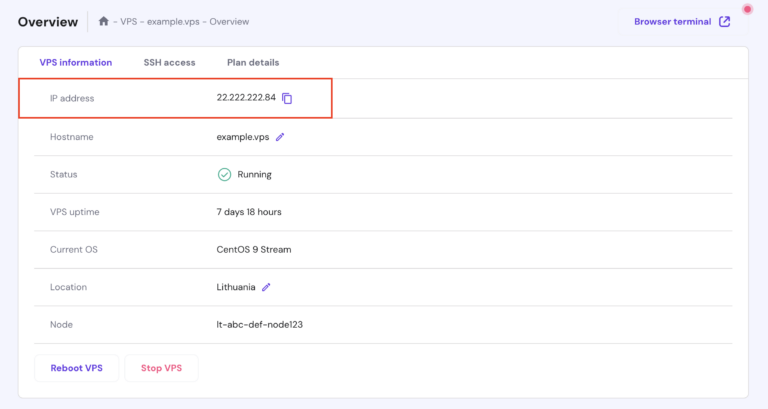The image size is (768, 409).
Task: Click the Overview page heading
Action: (48, 21)
